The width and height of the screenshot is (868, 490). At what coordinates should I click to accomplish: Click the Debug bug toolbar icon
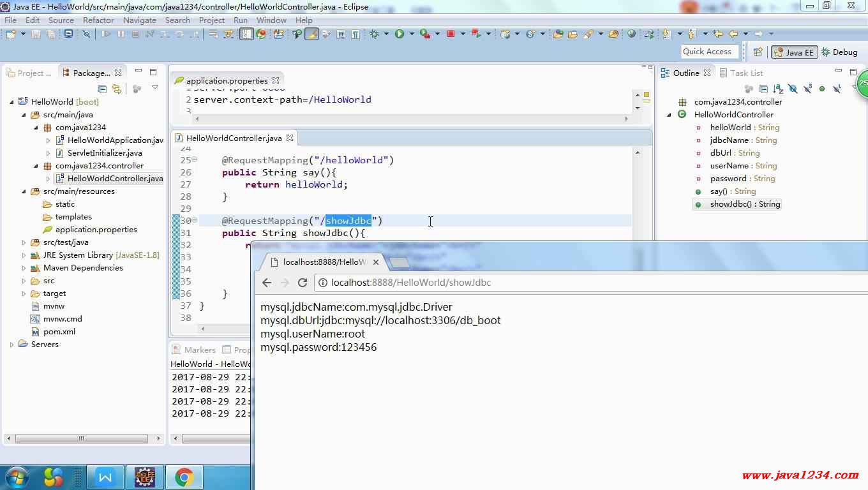point(374,34)
